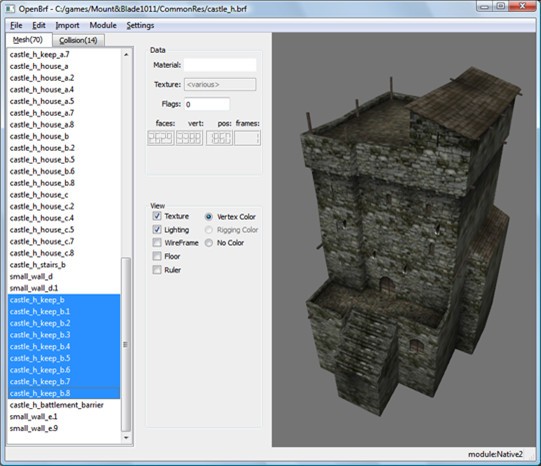The width and height of the screenshot is (541, 466).
Task: Select castle_h_keep_b.6 mesh
Action: coord(64,370)
